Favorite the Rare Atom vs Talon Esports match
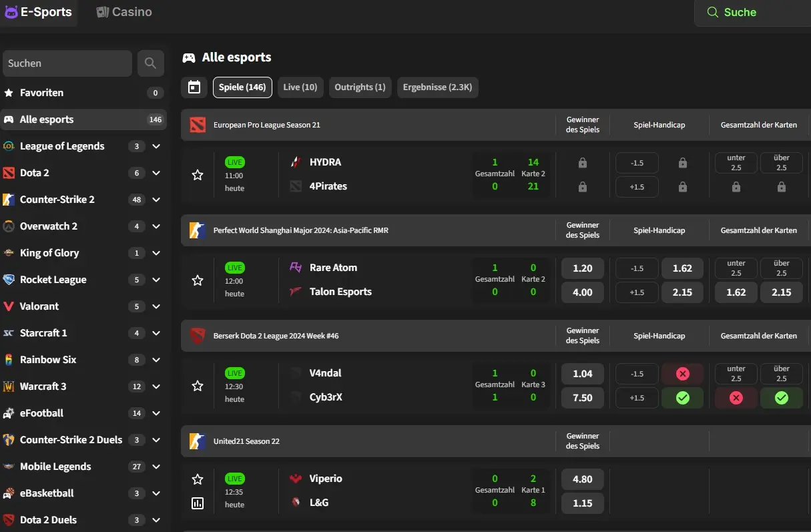This screenshot has width=811, height=532. tap(198, 280)
